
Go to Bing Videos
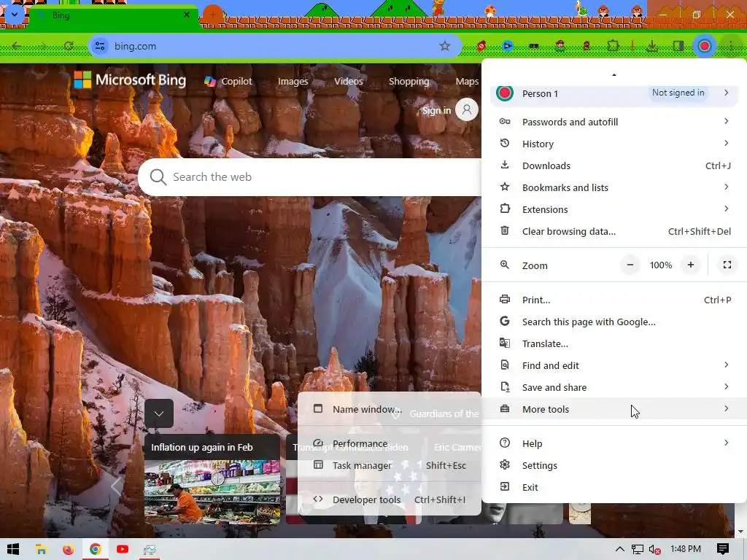(348, 82)
